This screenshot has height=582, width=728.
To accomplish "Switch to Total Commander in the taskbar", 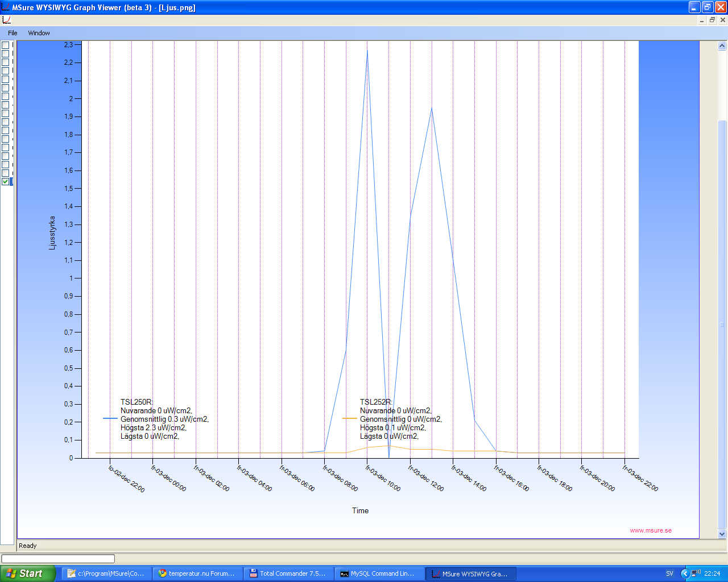I will pos(288,573).
